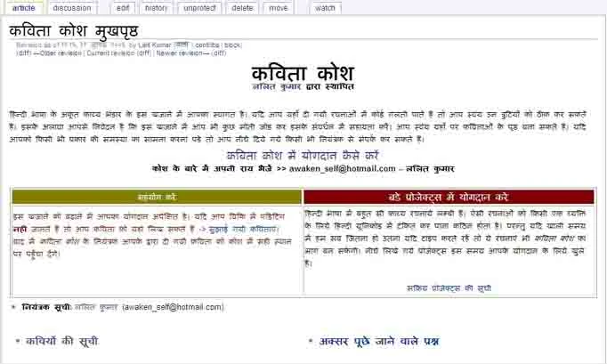Image resolution: width=607 pixels, height=364 pixels.
Task: Open the edit tab
Action: tap(123, 8)
